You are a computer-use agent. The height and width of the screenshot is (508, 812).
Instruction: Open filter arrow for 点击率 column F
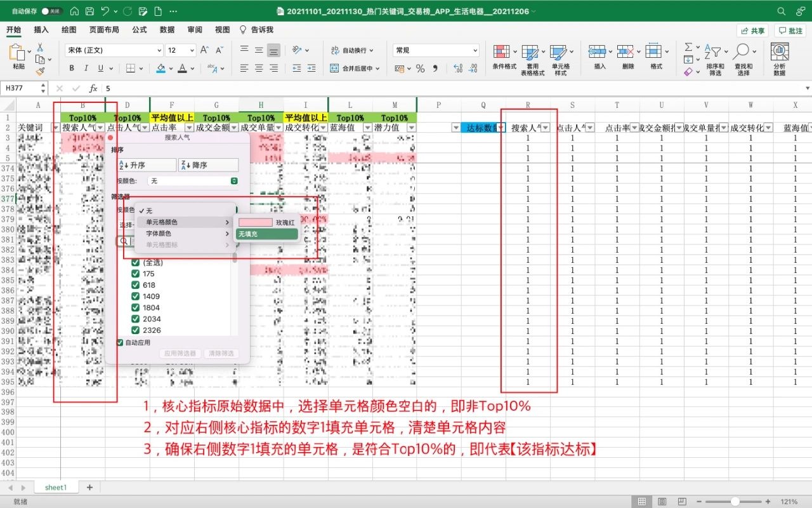[x=189, y=128]
